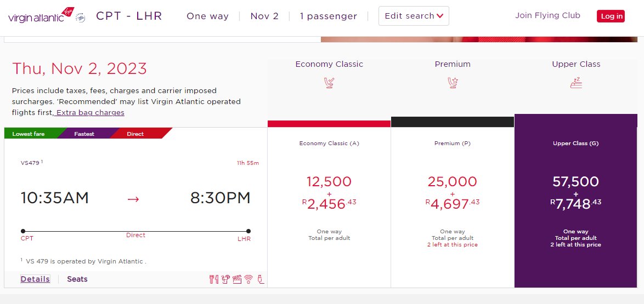Click the Log in button

tap(611, 16)
